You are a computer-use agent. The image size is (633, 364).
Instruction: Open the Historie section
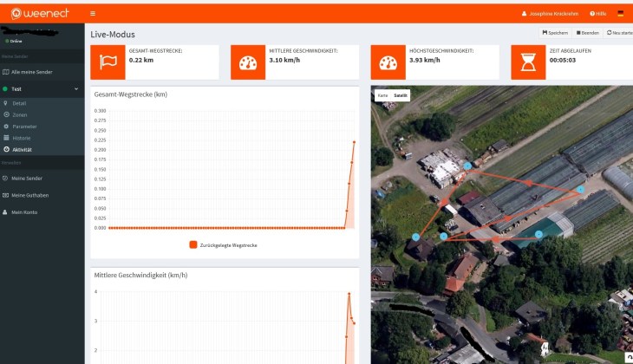21,138
